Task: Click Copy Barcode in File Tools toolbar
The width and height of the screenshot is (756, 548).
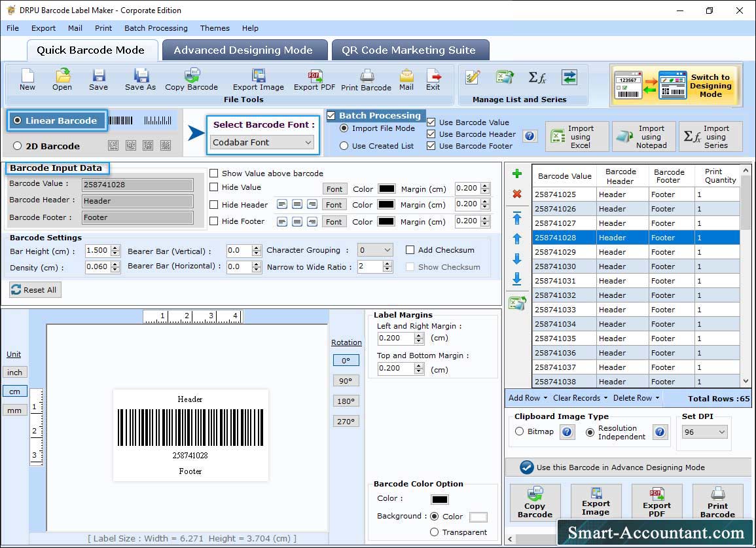Action: pyautogui.click(x=191, y=80)
